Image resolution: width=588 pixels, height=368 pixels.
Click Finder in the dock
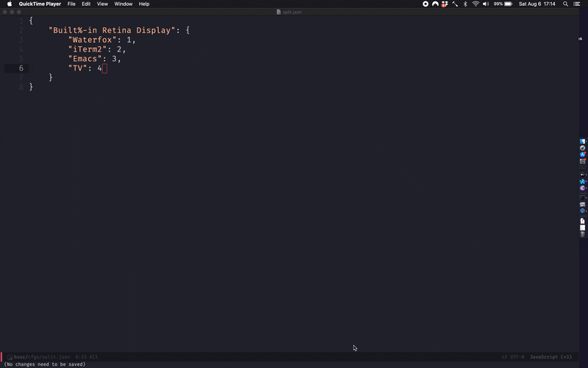pos(582,141)
